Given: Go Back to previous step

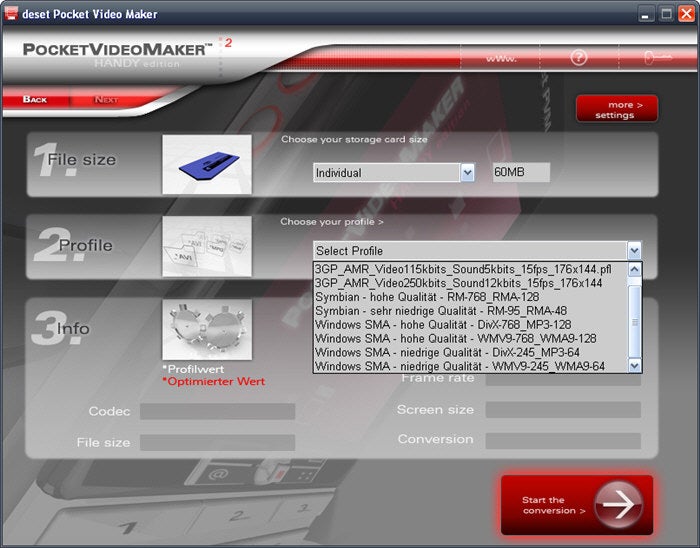Looking at the screenshot, I should tap(35, 99).
